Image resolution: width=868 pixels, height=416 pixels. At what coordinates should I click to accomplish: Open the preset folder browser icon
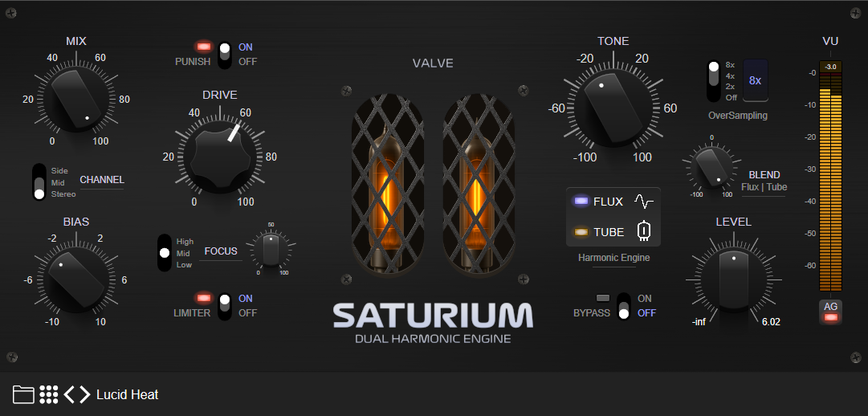23,394
